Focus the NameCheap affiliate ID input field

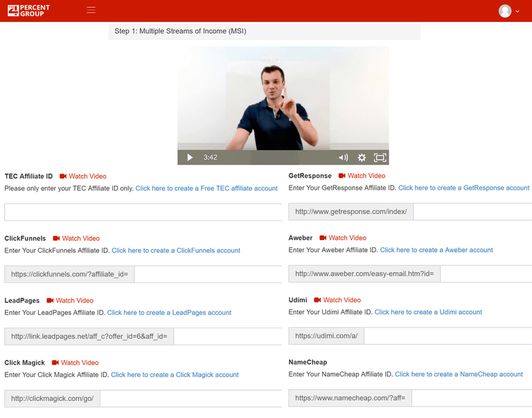click(x=472, y=398)
